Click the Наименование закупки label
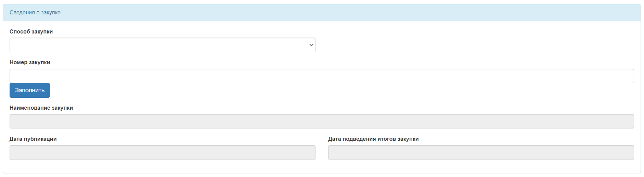This screenshot has height=177, width=644. pyautogui.click(x=41, y=108)
